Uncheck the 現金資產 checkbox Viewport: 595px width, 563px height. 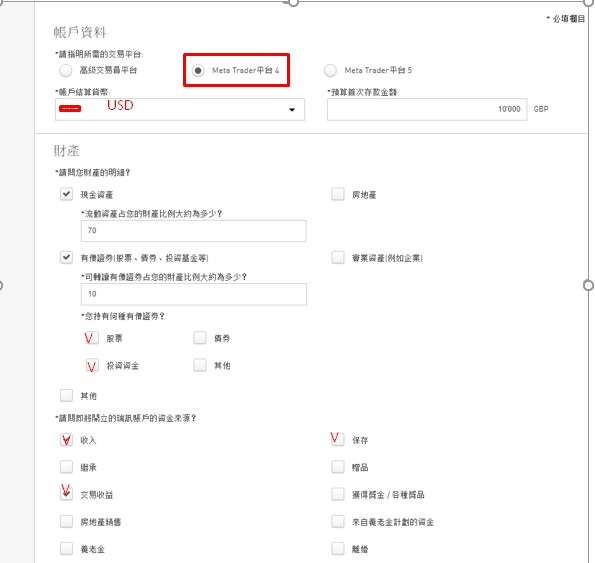point(66,194)
